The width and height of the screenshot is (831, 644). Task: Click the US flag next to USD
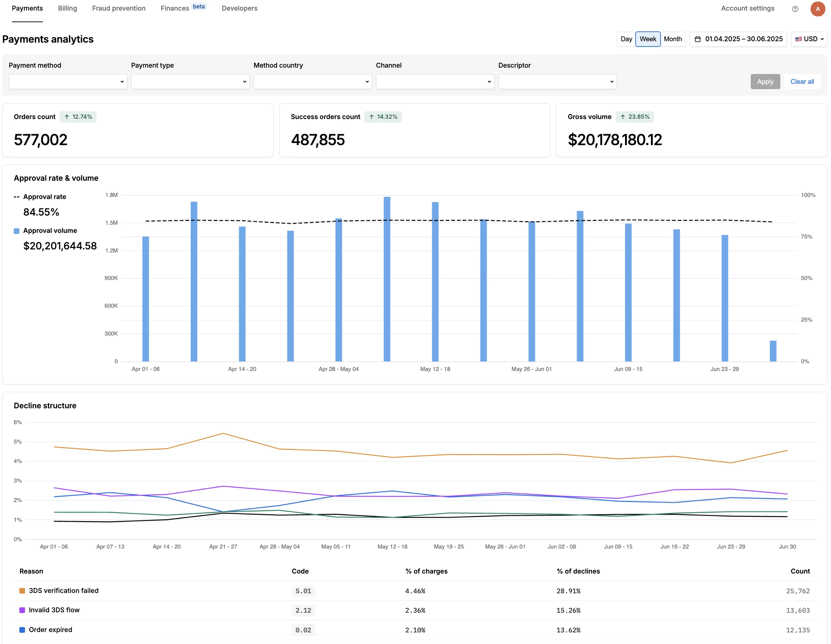(x=799, y=39)
